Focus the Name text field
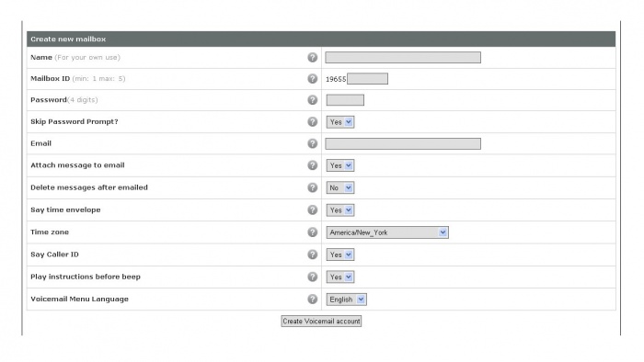Image resolution: width=644 pixels, height=362 pixels. (x=403, y=57)
